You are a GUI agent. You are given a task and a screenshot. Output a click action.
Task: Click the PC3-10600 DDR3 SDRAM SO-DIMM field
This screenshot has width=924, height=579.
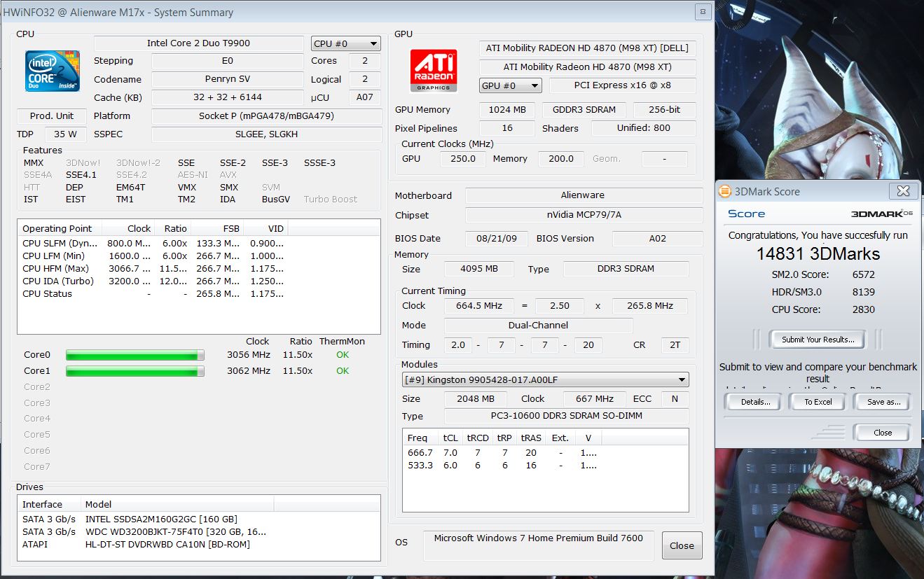pos(566,416)
